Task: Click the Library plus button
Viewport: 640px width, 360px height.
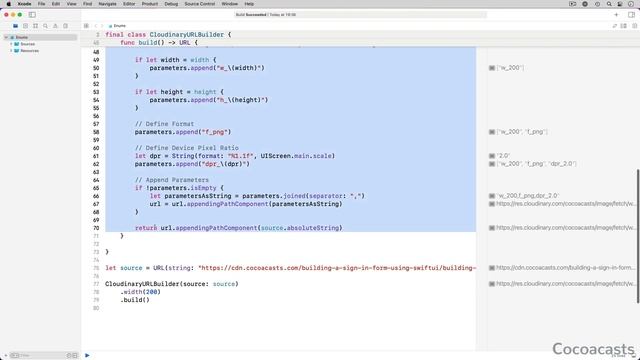Action: tap(616, 15)
